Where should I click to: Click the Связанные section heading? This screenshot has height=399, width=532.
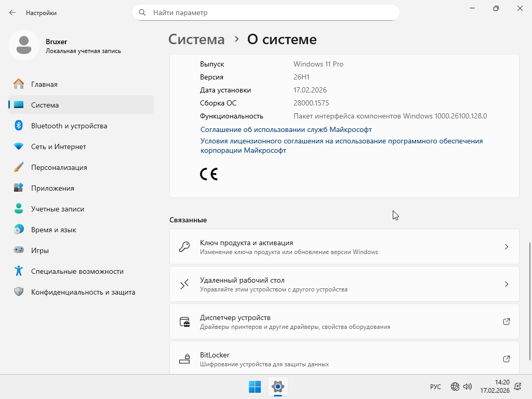pyautogui.click(x=188, y=220)
